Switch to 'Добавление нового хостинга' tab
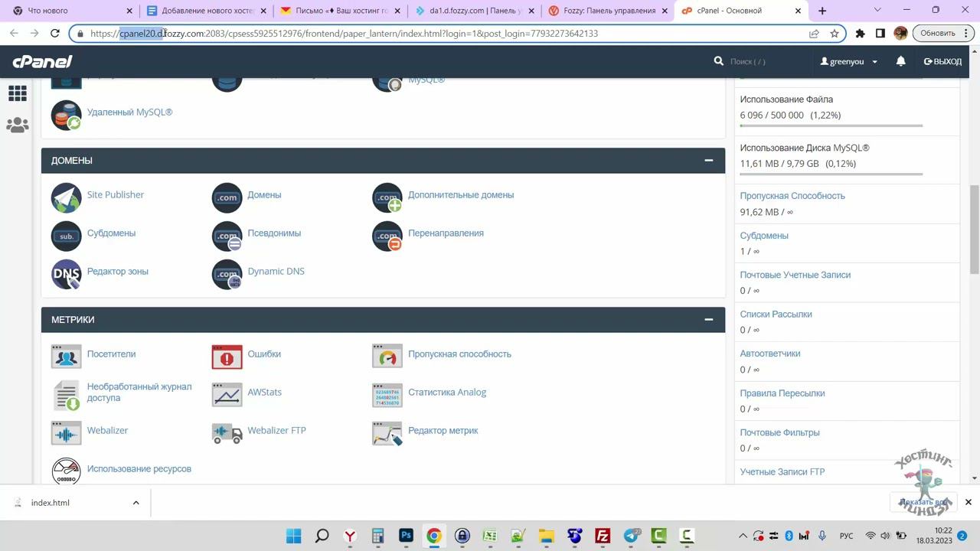Viewport: 980px width, 551px height. click(207, 11)
